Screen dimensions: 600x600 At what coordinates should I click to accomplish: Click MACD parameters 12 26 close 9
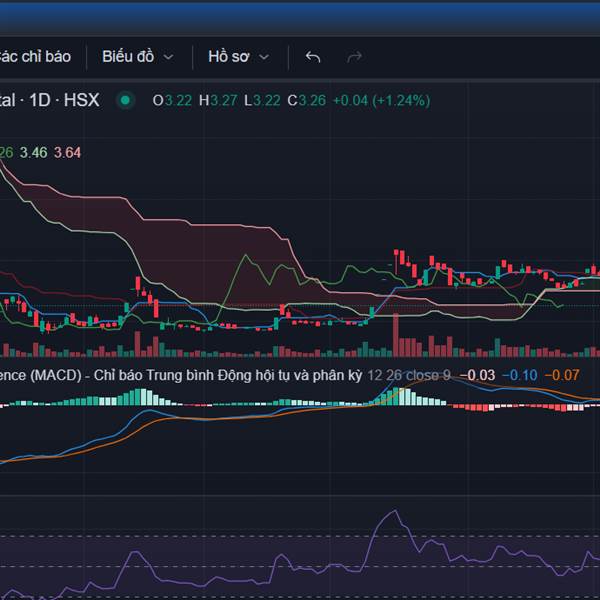click(x=409, y=375)
